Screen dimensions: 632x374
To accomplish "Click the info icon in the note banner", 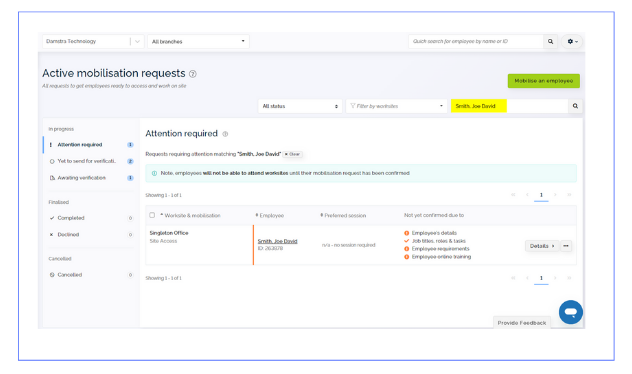I will 154,173.
